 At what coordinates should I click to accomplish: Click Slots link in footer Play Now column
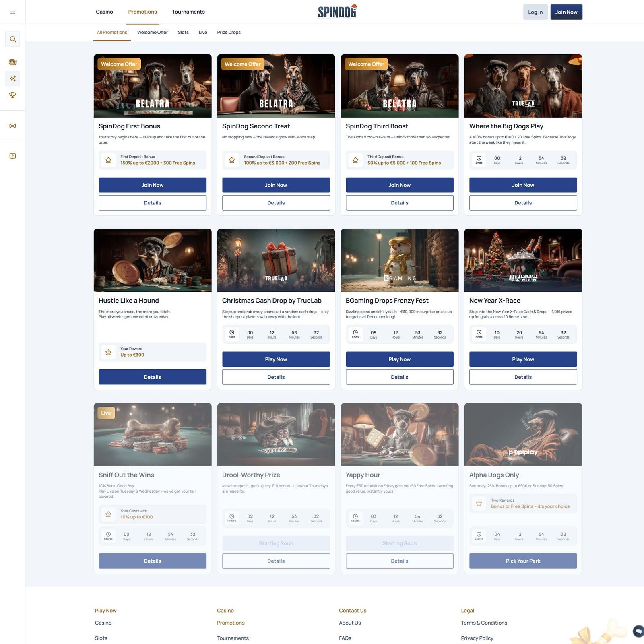pyautogui.click(x=101, y=638)
